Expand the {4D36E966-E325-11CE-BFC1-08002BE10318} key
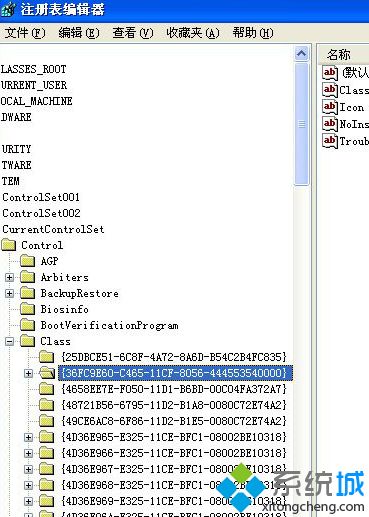Screen dimensions: 369x517 29,453
